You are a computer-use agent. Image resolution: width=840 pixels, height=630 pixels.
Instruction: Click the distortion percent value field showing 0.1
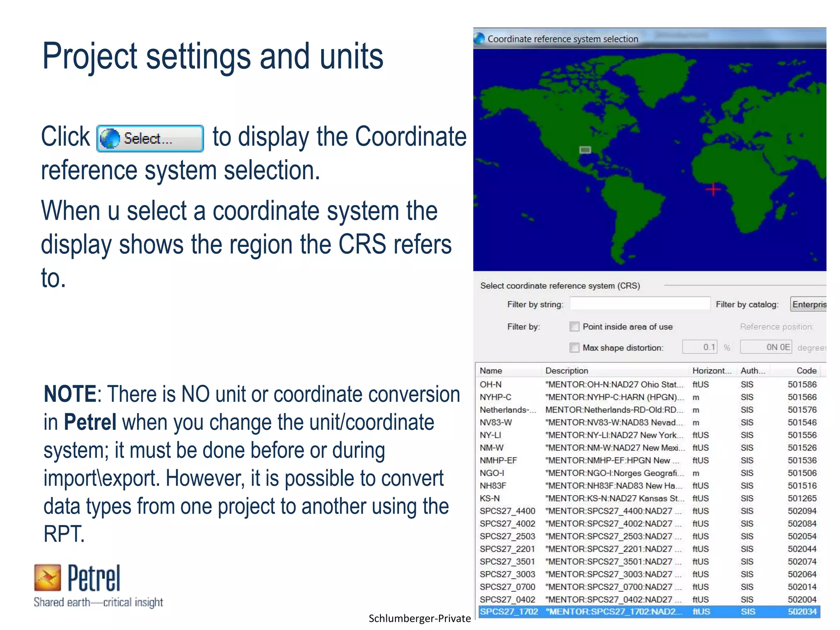click(700, 347)
